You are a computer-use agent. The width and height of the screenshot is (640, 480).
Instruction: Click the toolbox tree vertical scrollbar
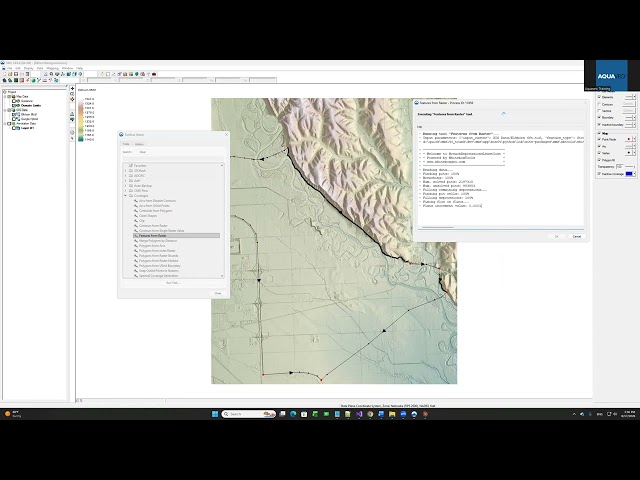[x=222, y=220]
